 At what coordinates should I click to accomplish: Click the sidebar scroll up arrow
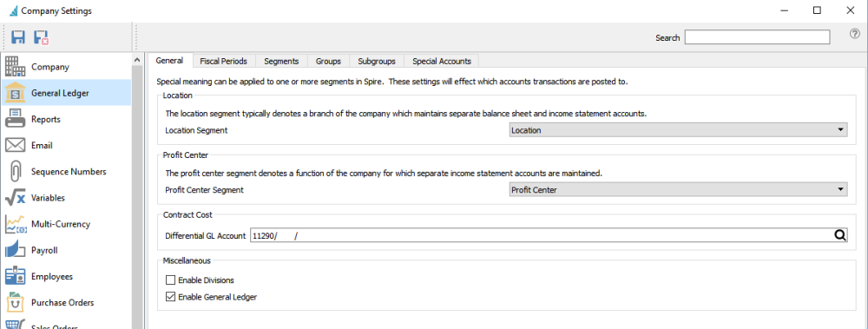[137, 60]
